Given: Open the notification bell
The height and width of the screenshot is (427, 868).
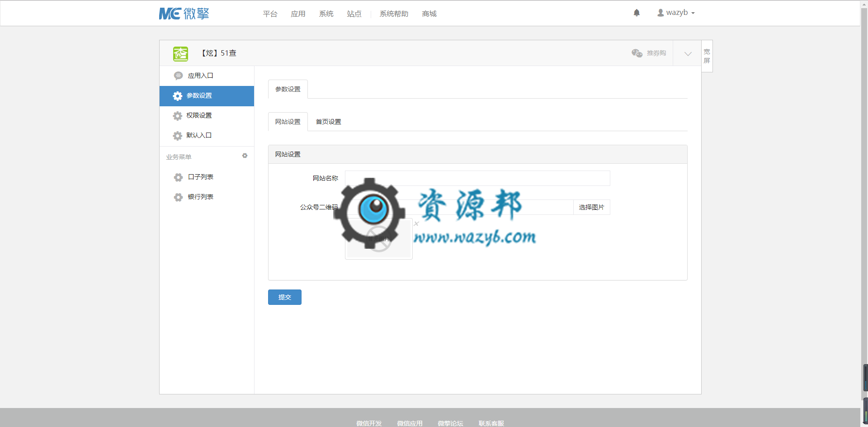Looking at the screenshot, I should (637, 13).
